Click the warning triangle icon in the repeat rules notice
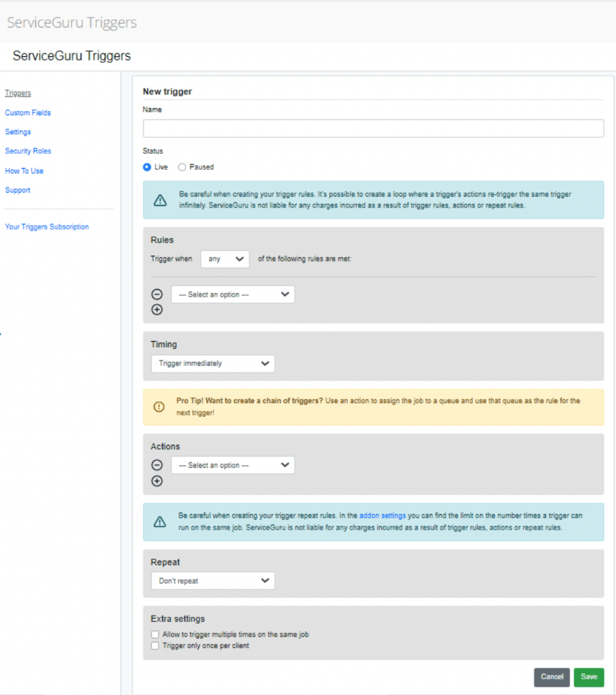 (160, 522)
